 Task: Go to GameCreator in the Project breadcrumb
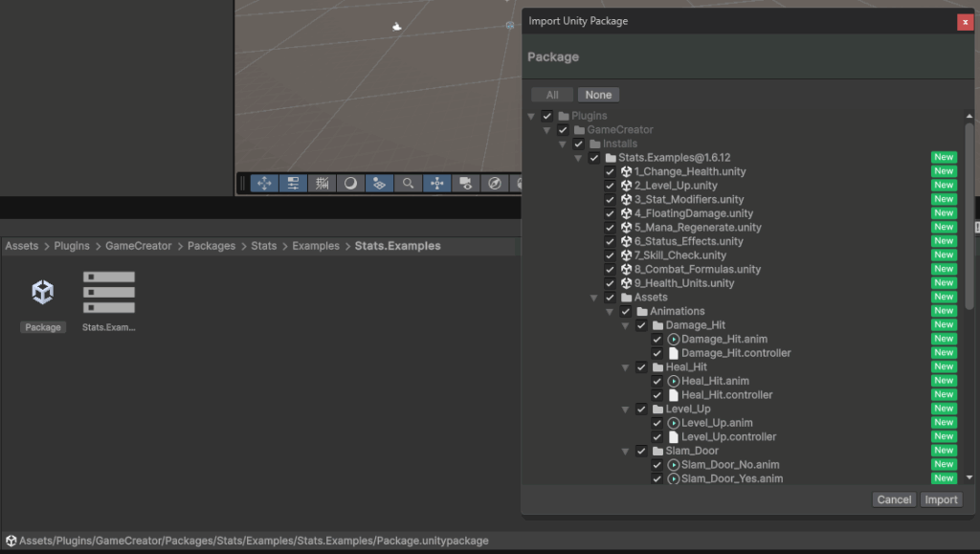[x=138, y=246]
